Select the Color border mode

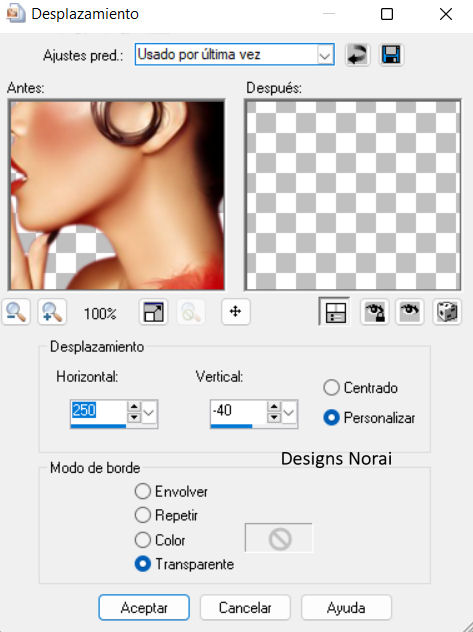coord(143,540)
